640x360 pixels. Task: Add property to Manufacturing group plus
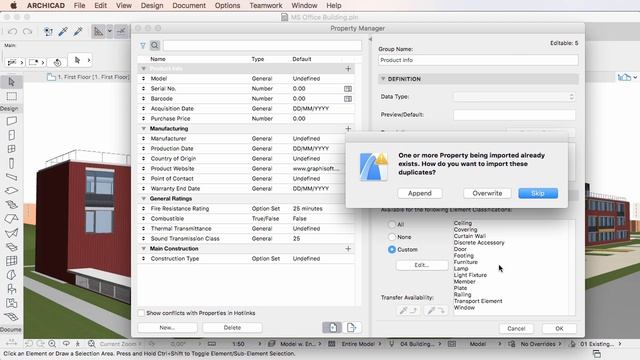pos(348,129)
